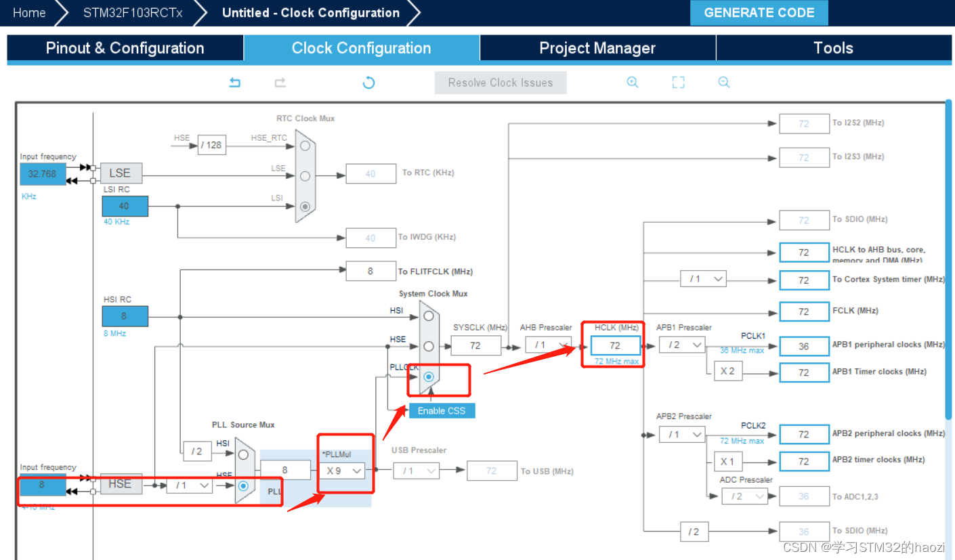Viewport: 955px width, 560px height.
Task: Click SYSCLK (MHz) value box
Action: (x=475, y=345)
